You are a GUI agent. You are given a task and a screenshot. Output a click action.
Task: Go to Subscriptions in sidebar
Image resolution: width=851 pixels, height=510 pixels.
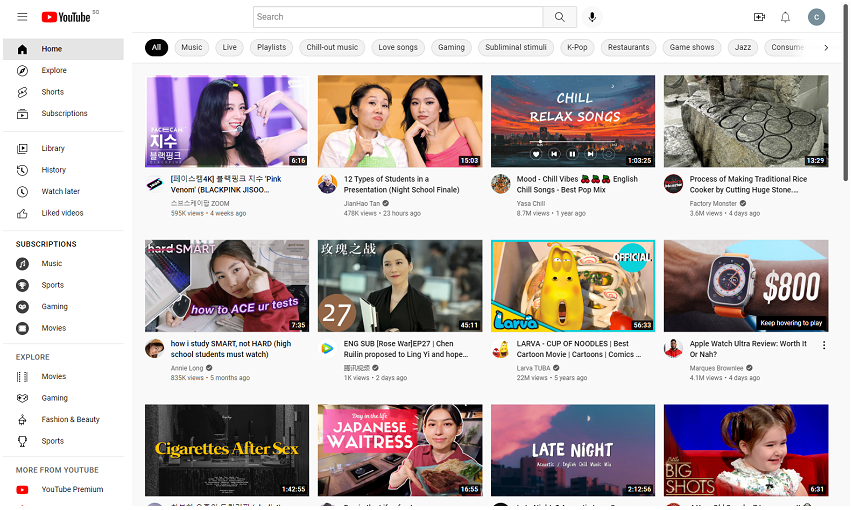64,113
